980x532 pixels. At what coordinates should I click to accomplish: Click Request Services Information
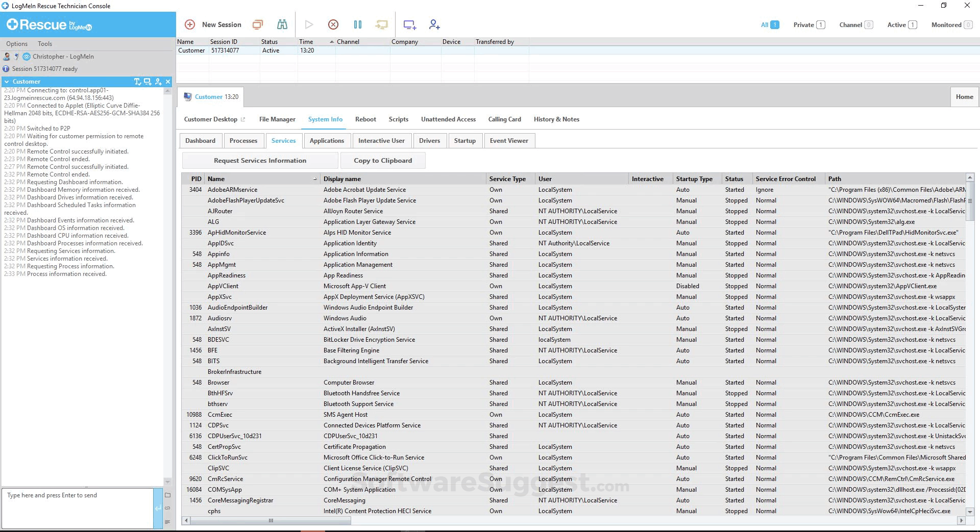[260, 160]
